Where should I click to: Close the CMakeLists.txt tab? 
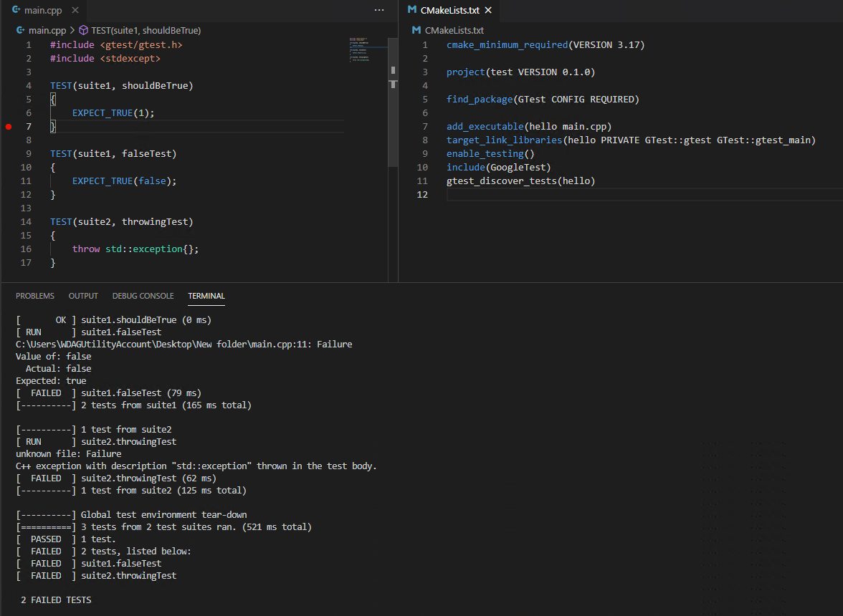[x=488, y=10]
